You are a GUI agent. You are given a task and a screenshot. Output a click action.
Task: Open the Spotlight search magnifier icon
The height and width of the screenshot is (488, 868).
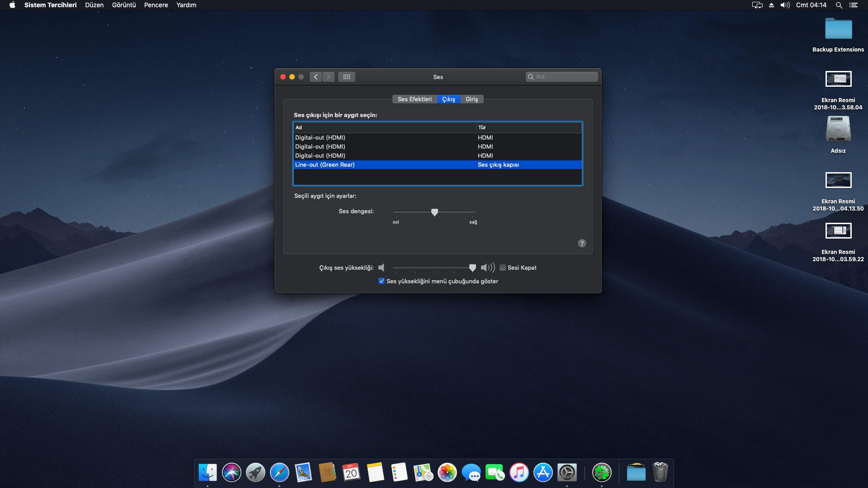tap(839, 5)
